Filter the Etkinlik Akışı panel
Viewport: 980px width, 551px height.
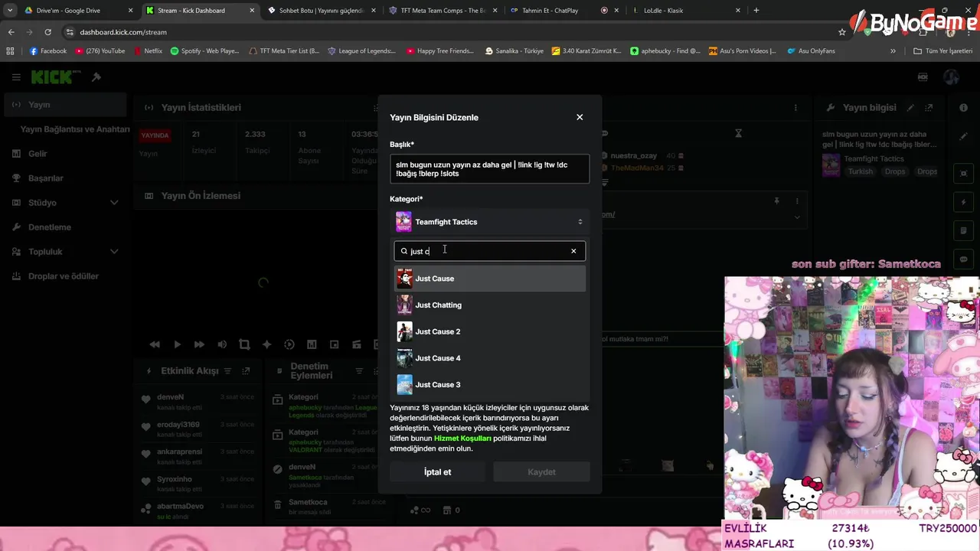coord(227,371)
